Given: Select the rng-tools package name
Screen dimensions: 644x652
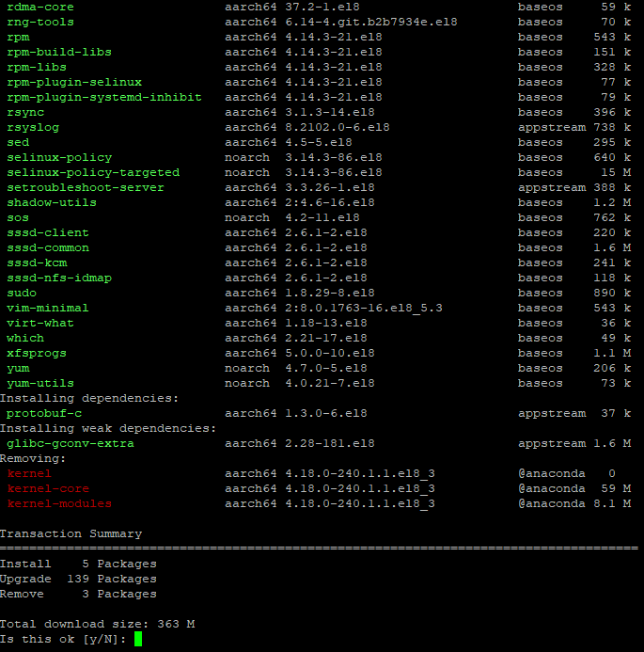Looking at the screenshot, I should click(40, 22).
